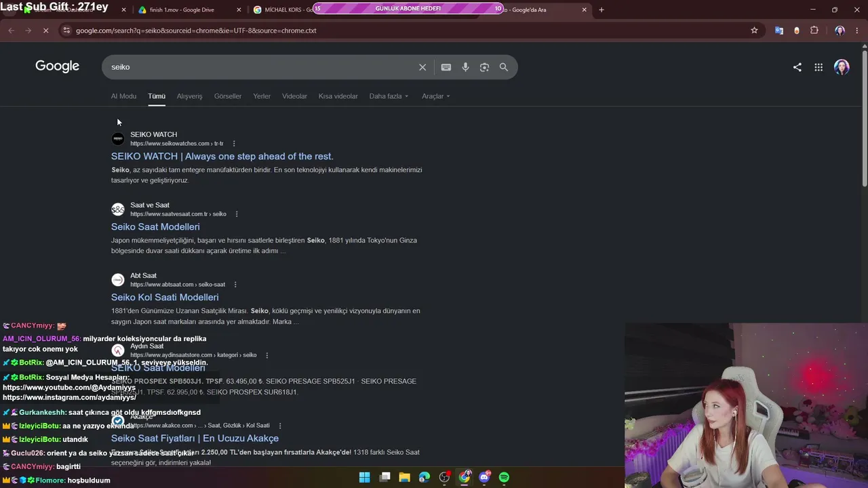The height and width of the screenshot is (488, 868).
Task: Open Discord from the taskbar
Action: click(x=484, y=477)
